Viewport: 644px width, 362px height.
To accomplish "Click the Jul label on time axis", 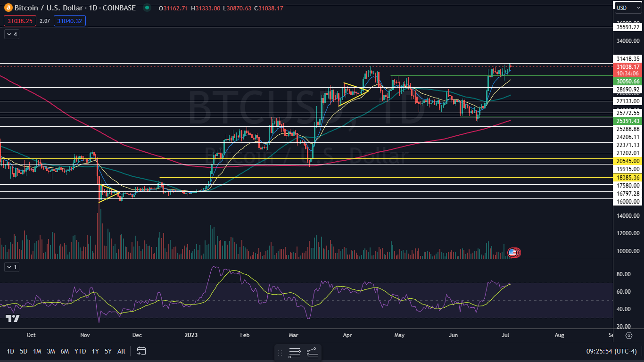I will pos(505,336).
